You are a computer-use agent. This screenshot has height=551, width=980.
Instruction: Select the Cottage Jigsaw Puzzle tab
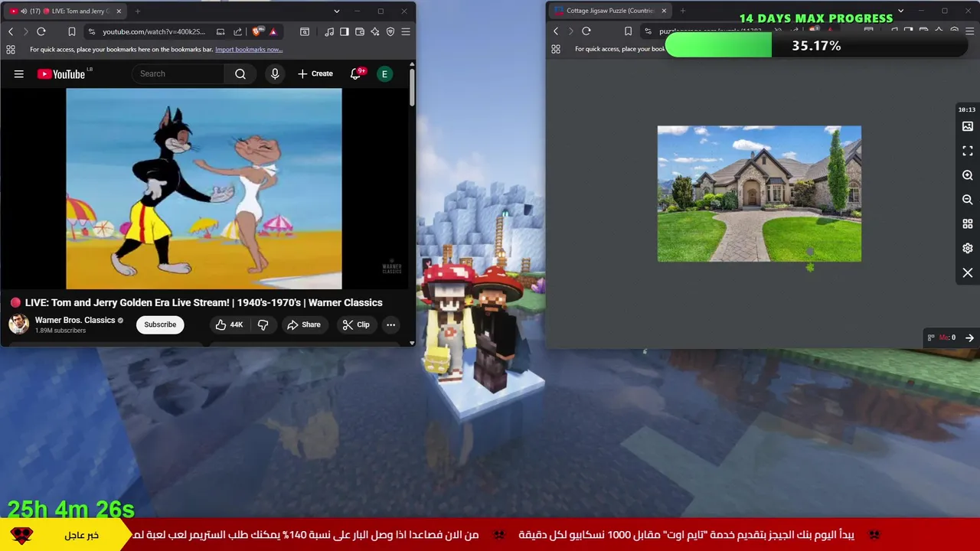(x=610, y=11)
